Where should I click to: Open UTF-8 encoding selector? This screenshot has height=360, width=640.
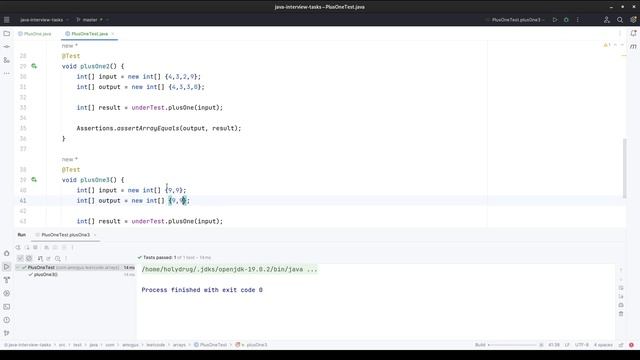pos(582,345)
